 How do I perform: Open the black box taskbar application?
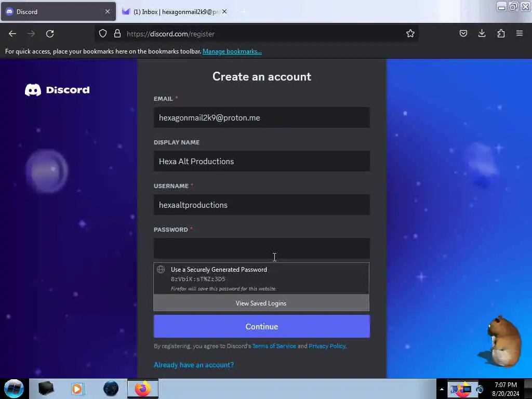tap(46, 389)
